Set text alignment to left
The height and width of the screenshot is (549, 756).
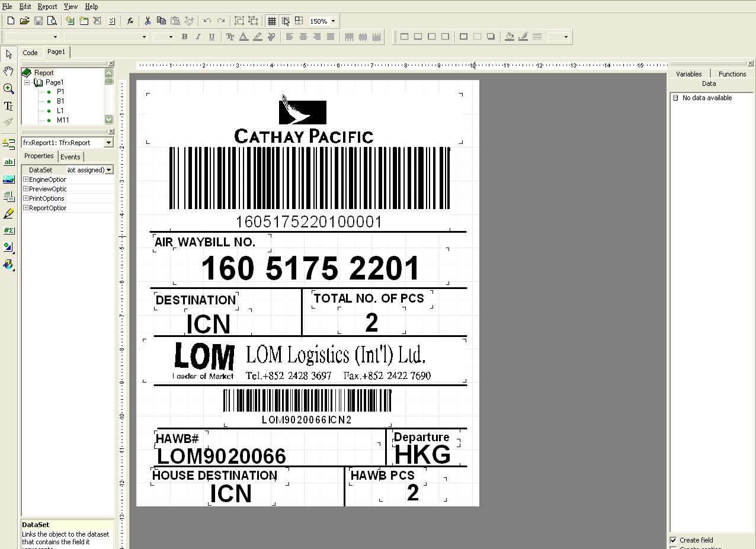pyautogui.click(x=289, y=37)
